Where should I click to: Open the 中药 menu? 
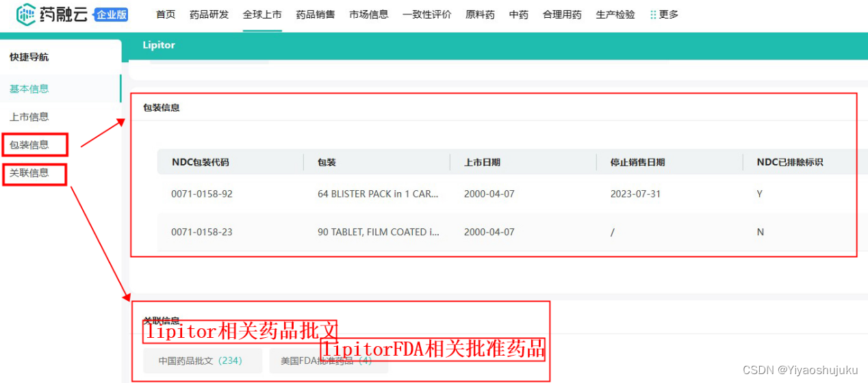pyautogui.click(x=519, y=14)
